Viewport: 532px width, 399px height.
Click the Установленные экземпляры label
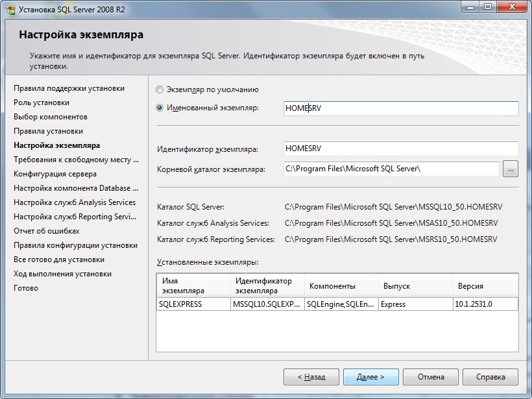pyautogui.click(x=208, y=262)
